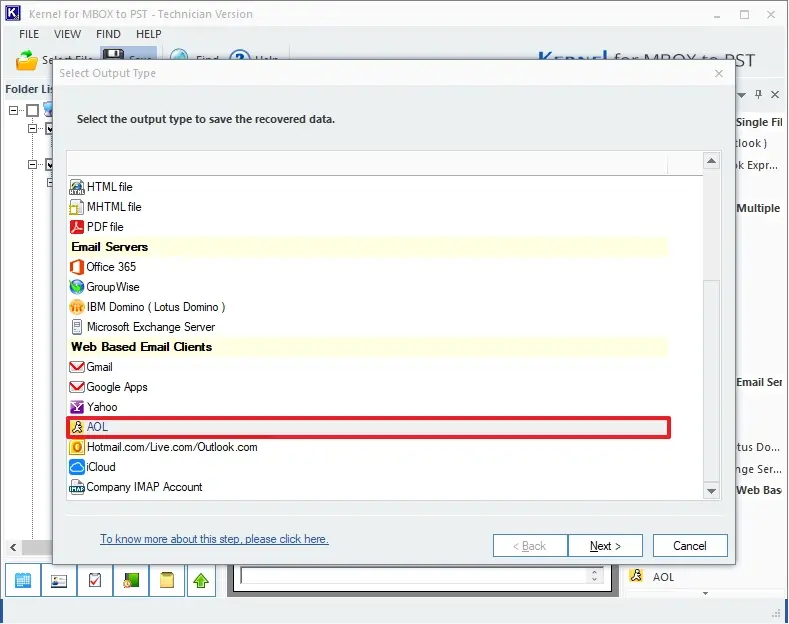Select the Office 365 icon

tap(76, 267)
